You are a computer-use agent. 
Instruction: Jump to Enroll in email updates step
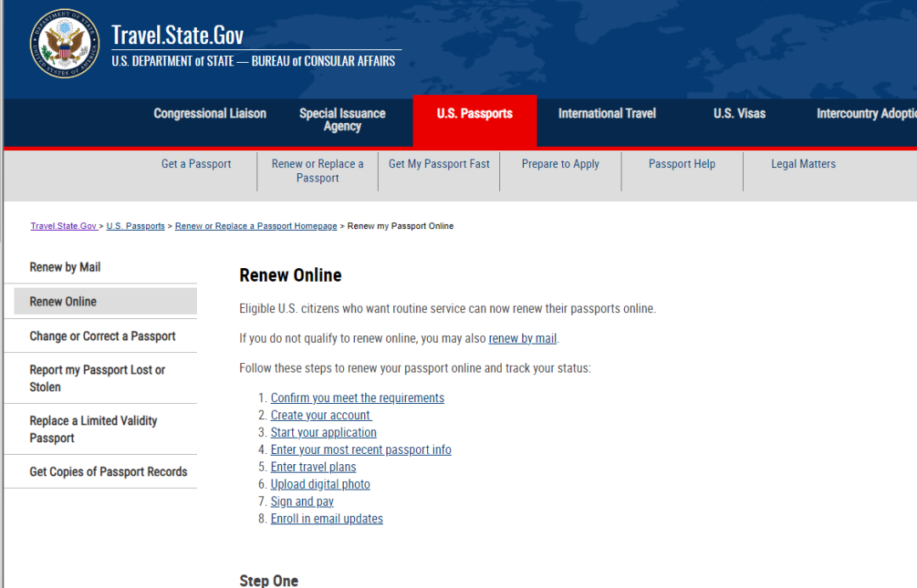326,518
